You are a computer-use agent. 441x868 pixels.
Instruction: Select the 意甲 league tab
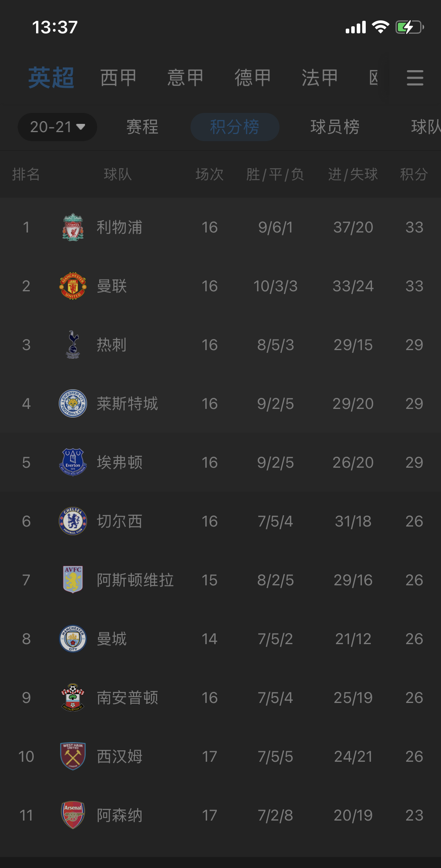coord(185,78)
